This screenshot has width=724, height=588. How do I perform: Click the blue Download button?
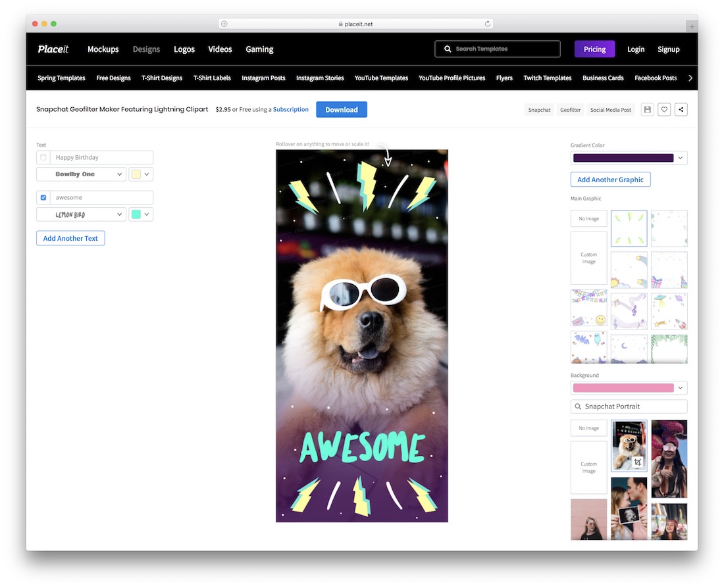342,109
